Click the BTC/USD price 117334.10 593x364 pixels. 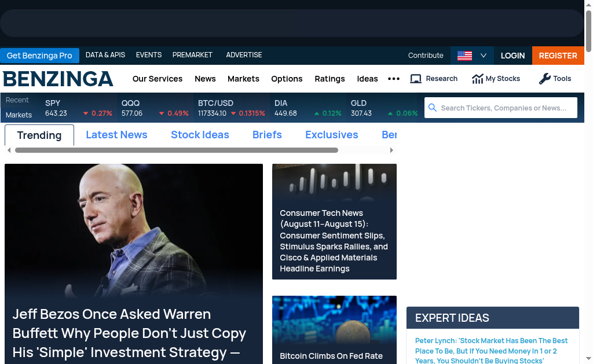click(212, 113)
